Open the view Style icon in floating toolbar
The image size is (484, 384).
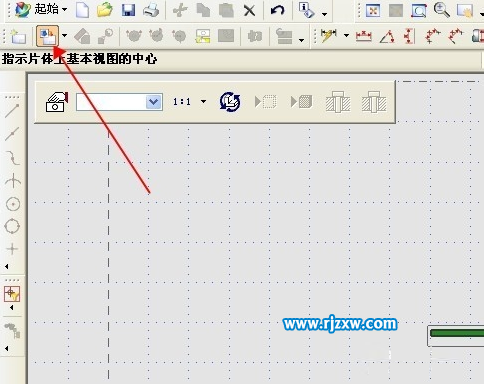(x=57, y=102)
